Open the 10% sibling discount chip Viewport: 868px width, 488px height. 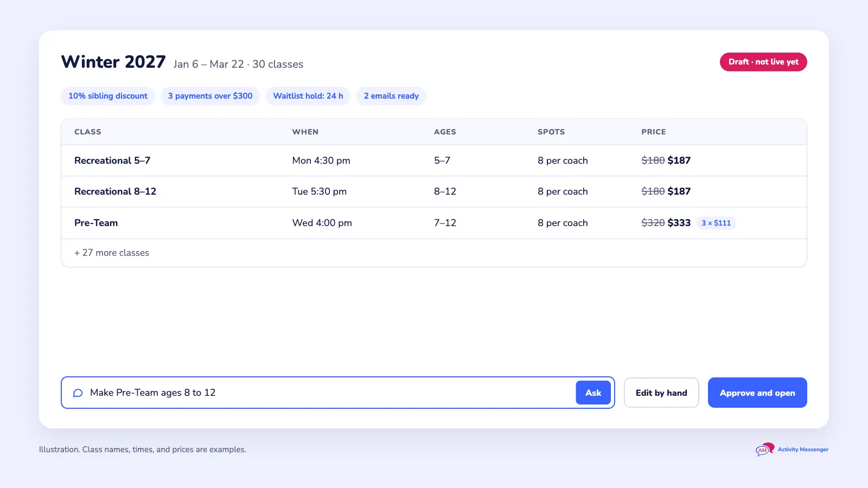point(108,96)
